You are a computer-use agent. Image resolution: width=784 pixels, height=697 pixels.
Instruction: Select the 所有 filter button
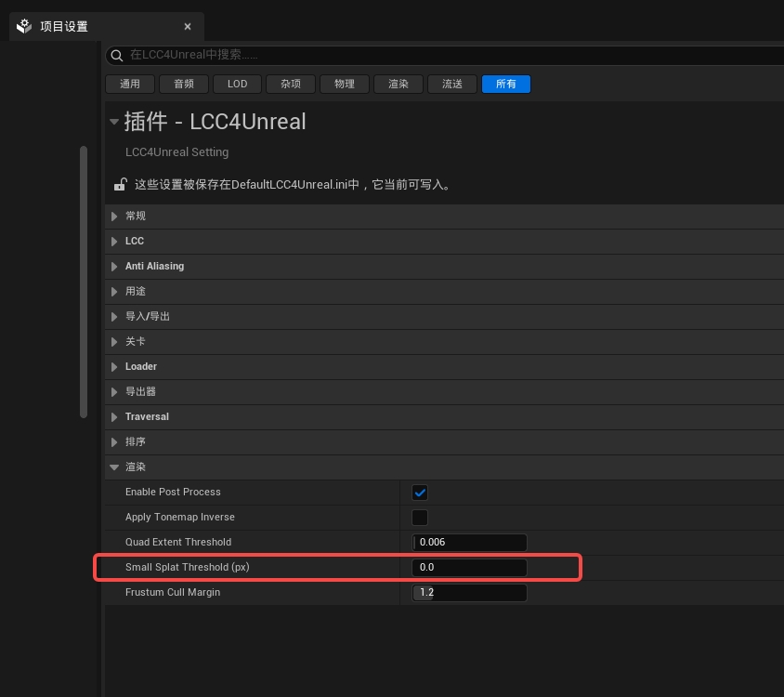click(x=506, y=84)
